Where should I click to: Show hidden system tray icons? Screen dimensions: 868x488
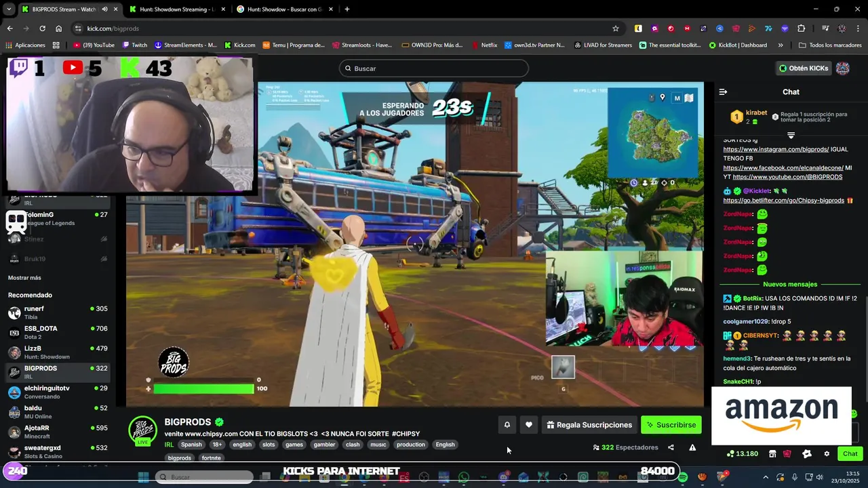[x=766, y=477]
